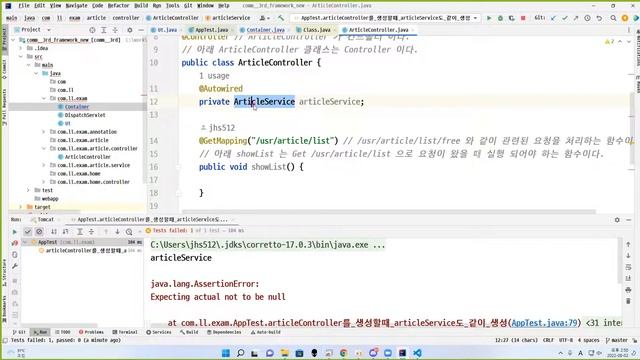The height and width of the screenshot is (360, 640).
Task: Click the articleService breadcrumb
Action: point(228,18)
